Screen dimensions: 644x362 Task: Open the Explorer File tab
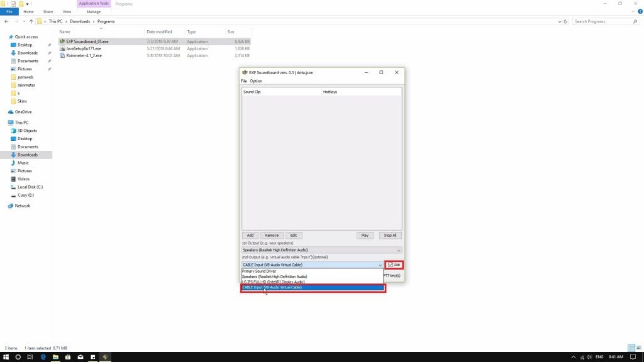(9, 12)
